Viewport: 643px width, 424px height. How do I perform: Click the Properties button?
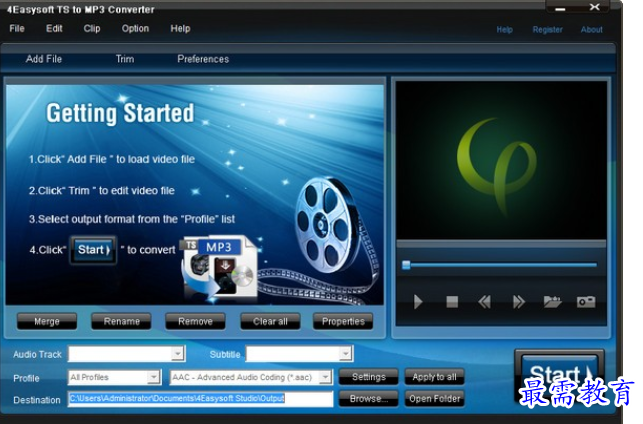343,321
